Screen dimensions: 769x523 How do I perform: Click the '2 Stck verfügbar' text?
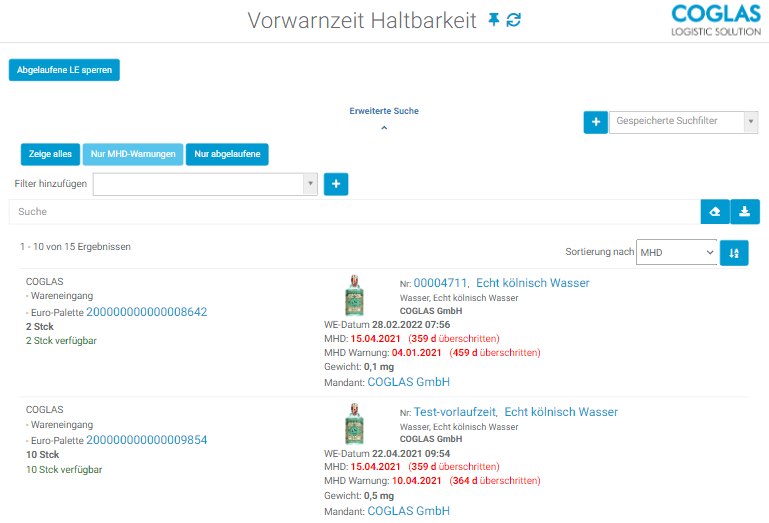(x=61, y=340)
